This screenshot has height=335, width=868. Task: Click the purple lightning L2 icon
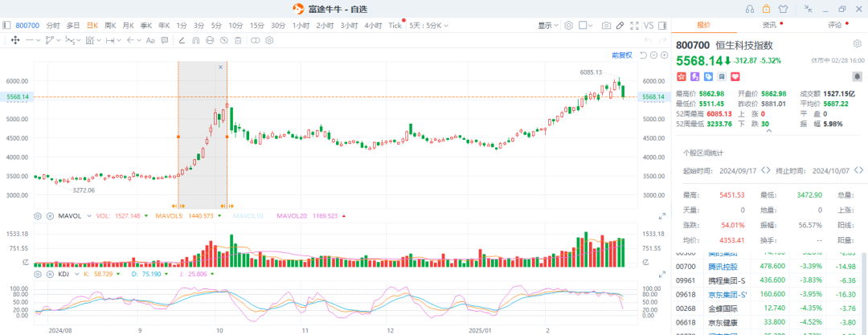click(694, 76)
